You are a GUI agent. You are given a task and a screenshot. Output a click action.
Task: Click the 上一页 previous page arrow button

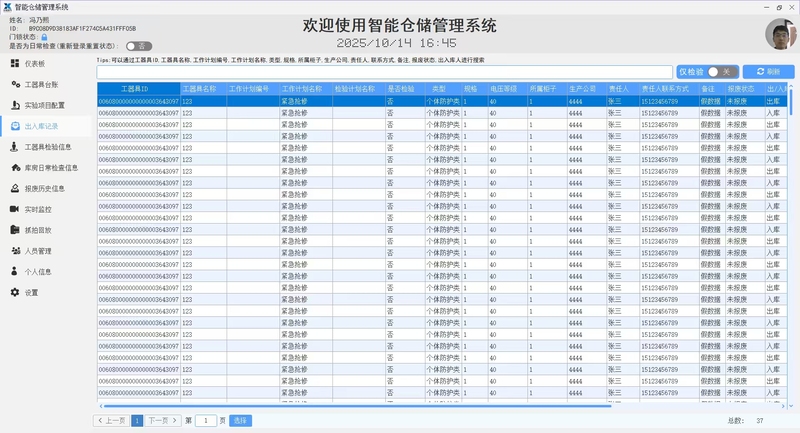tap(112, 421)
